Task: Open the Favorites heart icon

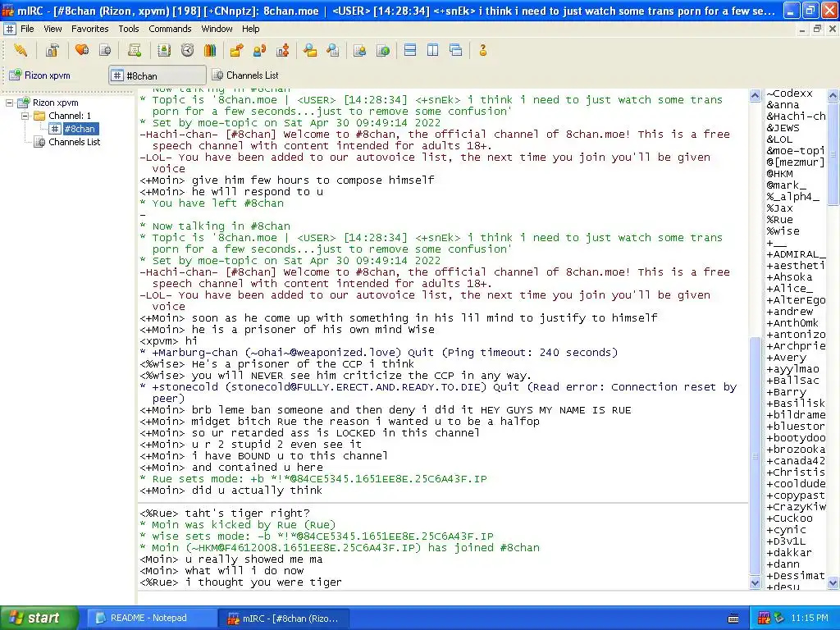Action: [82, 50]
